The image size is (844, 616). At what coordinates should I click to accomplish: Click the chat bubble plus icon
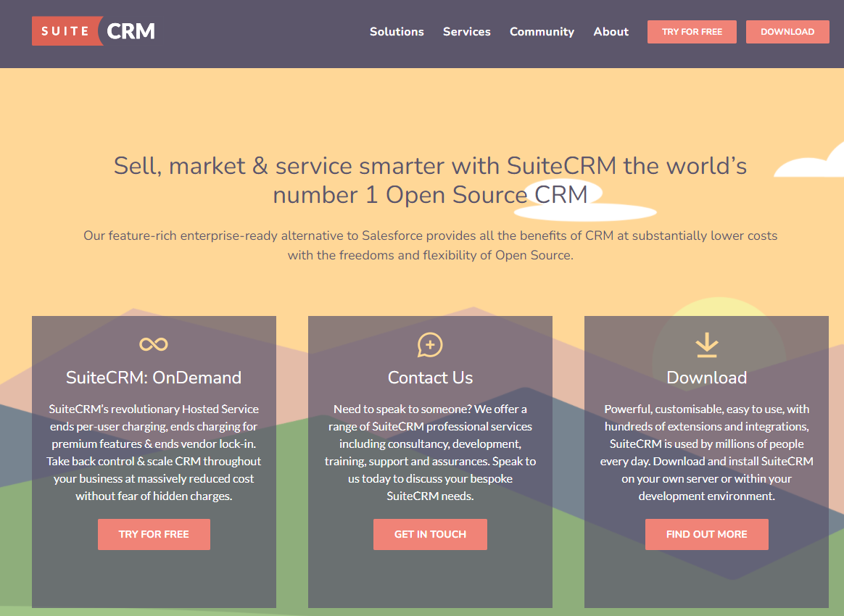tap(430, 345)
